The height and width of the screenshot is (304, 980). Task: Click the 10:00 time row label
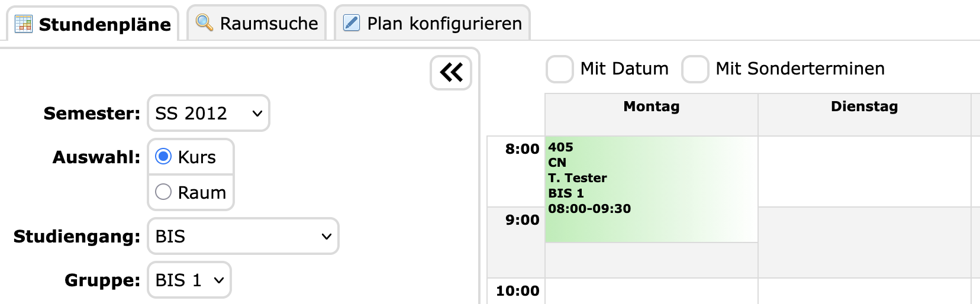tap(517, 291)
